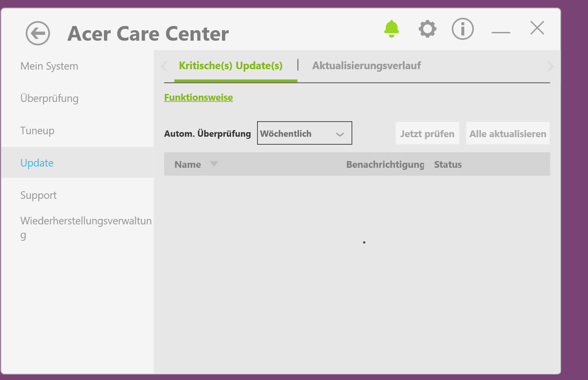
Task: Go to the Tuneup section
Action: (37, 131)
